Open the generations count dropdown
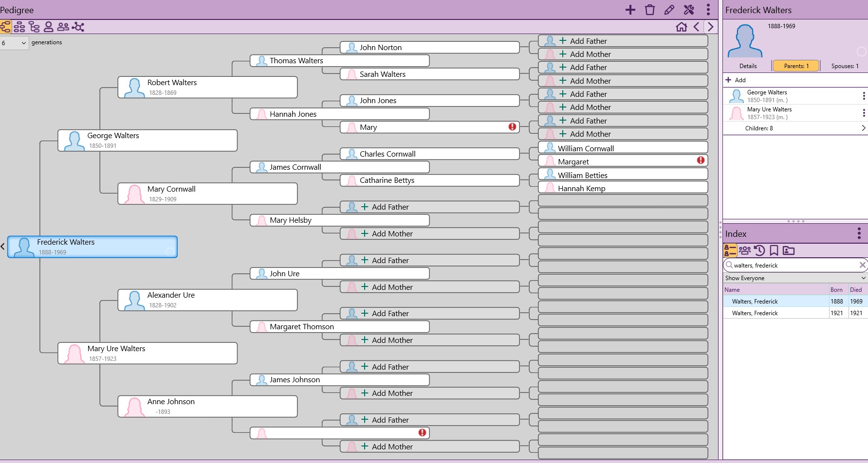The width and height of the screenshot is (868, 463). coord(14,43)
